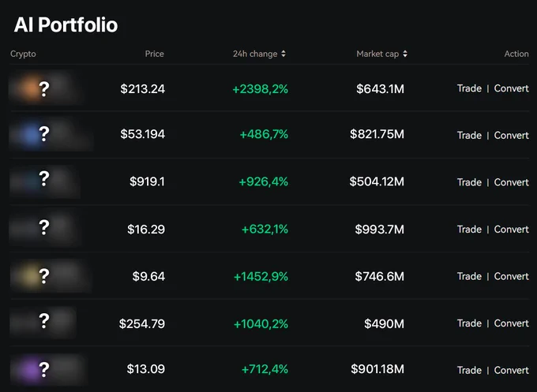Trade the coin priced $16.29
Image resolution: width=537 pixels, height=392 pixels.
pyautogui.click(x=469, y=230)
